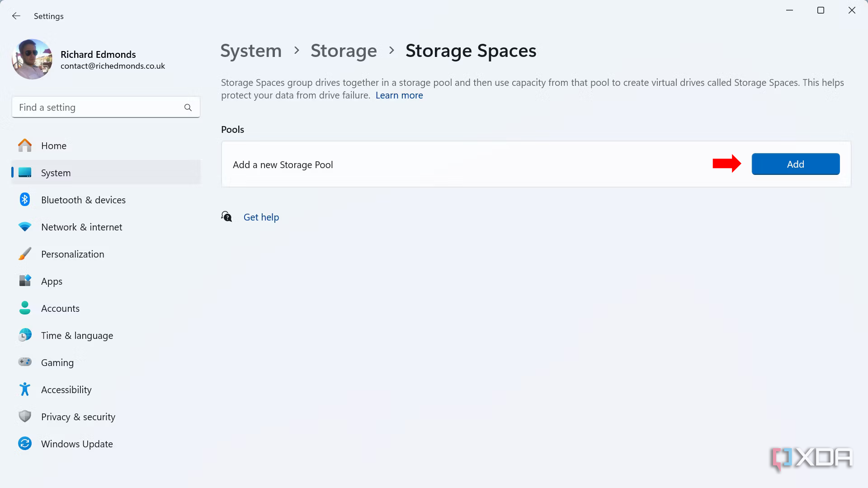Open the Apps settings section
The image size is (868, 488).
pyautogui.click(x=52, y=282)
